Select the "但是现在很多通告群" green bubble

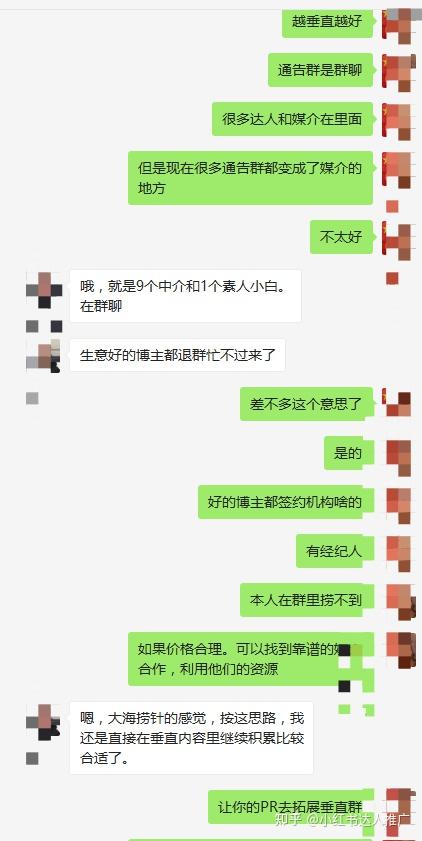point(250,178)
